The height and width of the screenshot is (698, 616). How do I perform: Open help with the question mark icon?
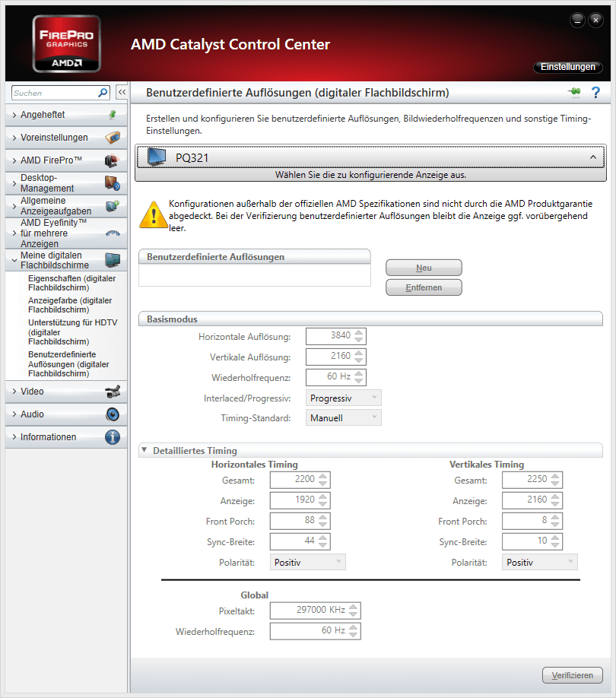coord(595,93)
